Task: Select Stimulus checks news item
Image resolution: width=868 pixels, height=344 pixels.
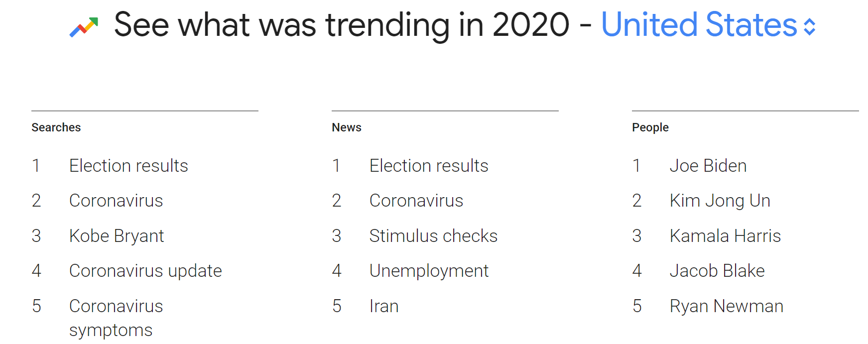Action: [x=433, y=235]
